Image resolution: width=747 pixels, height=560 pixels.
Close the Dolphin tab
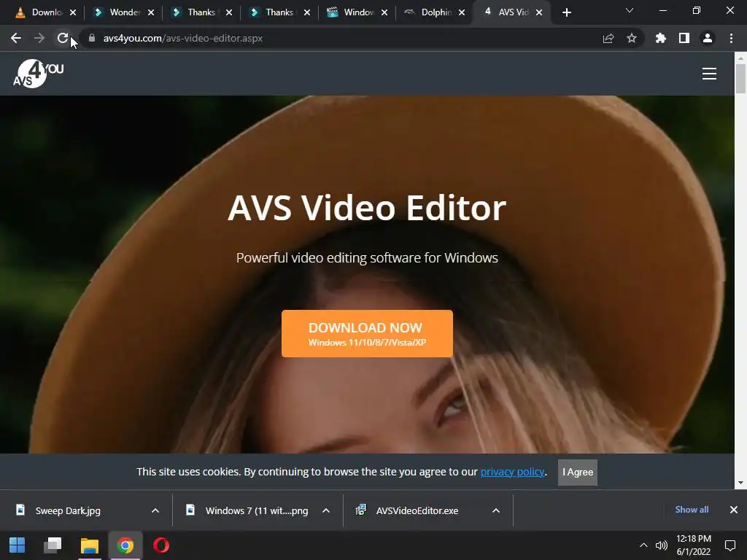pyautogui.click(x=461, y=12)
